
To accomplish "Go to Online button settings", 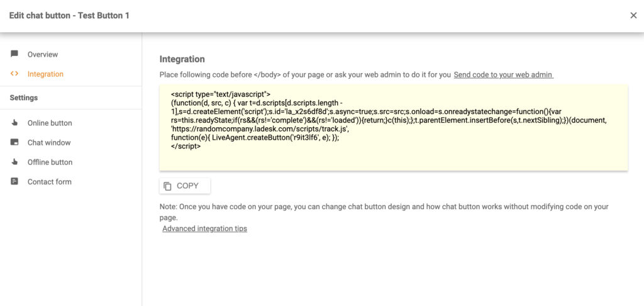I will (x=50, y=123).
